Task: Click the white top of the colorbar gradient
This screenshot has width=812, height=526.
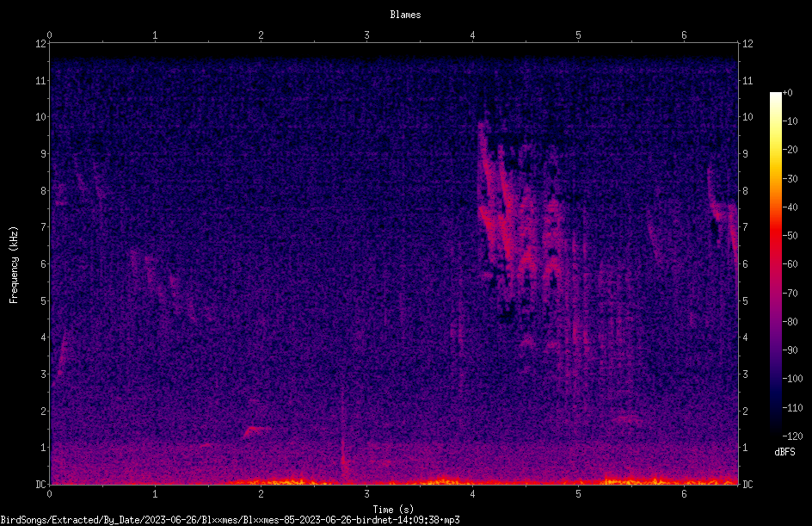Action: point(775,96)
